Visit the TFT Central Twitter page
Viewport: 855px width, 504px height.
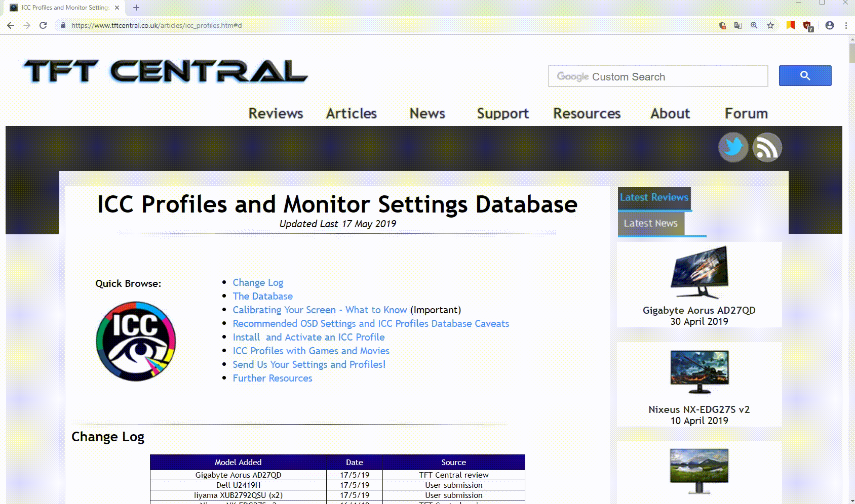point(733,147)
